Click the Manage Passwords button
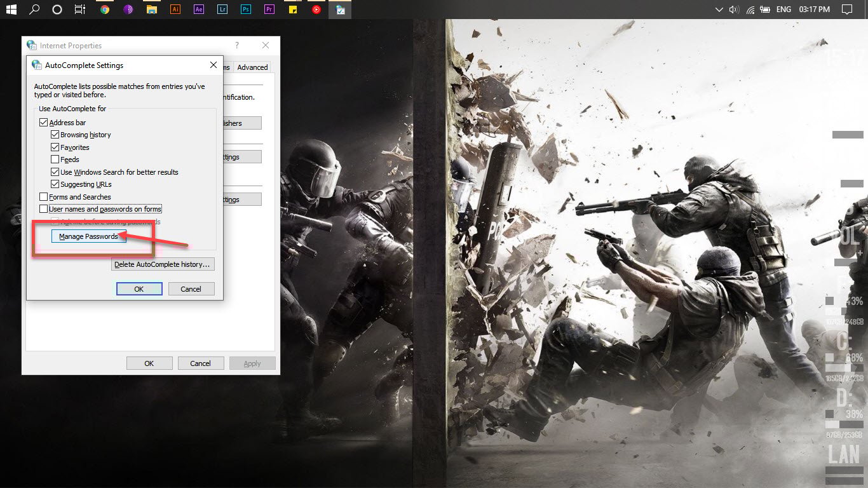This screenshot has height=488, width=868. point(88,236)
